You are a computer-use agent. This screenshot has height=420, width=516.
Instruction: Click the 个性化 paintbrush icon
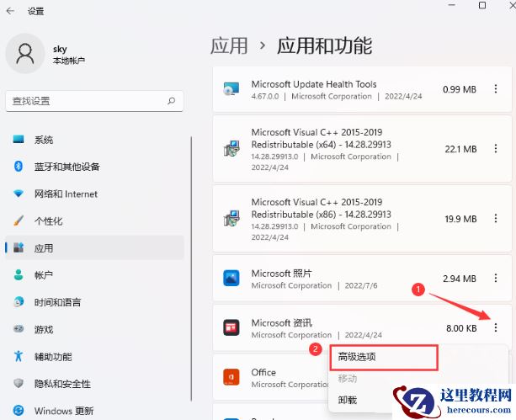pos(19,221)
